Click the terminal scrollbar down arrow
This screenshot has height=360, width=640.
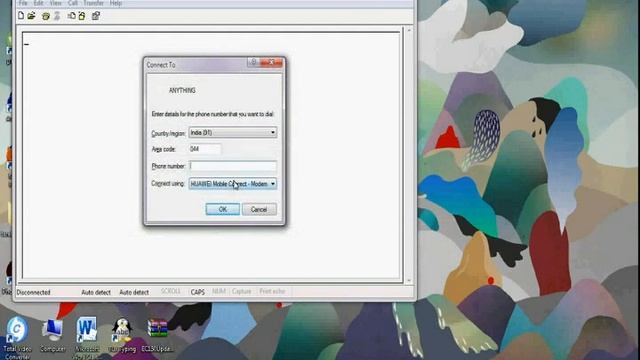(409, 281)
